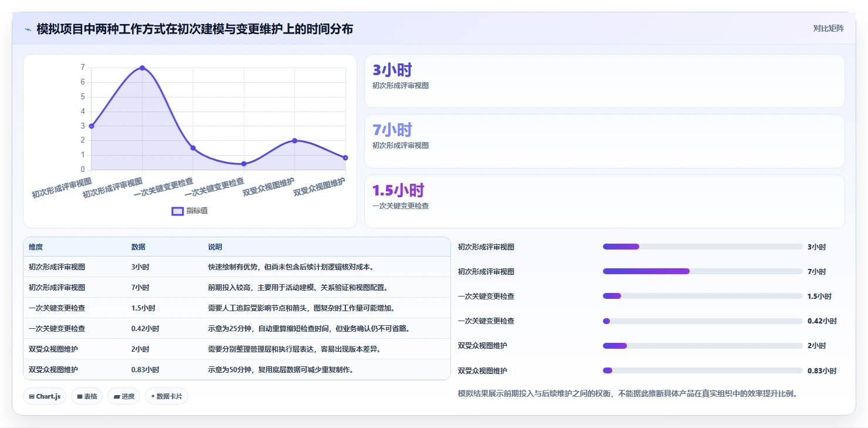This screenshot has width=868, height=428.
Task: Click the description starting 快速绘制有优势
Action: (291, 267)
